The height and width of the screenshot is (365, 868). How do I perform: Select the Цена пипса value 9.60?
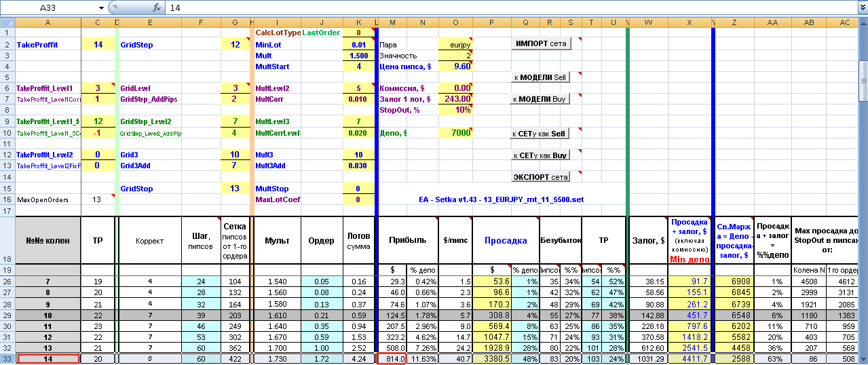click(x=455, y=66)
